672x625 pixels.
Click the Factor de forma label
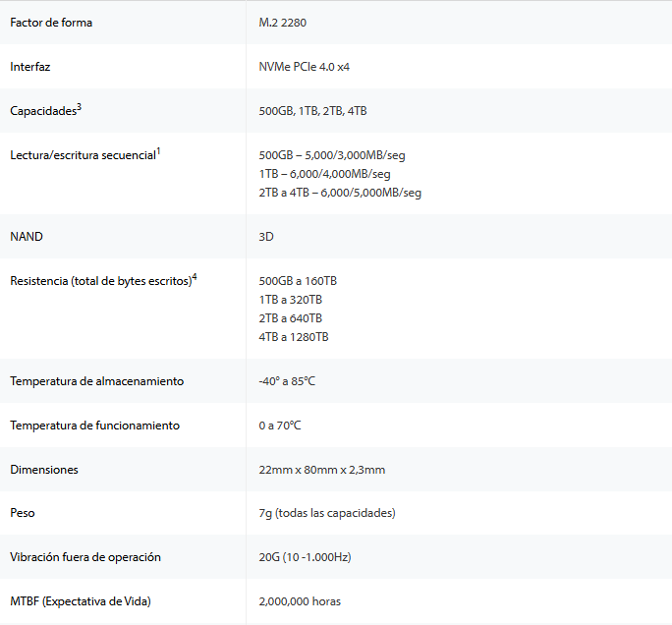(x=51, y=23)
